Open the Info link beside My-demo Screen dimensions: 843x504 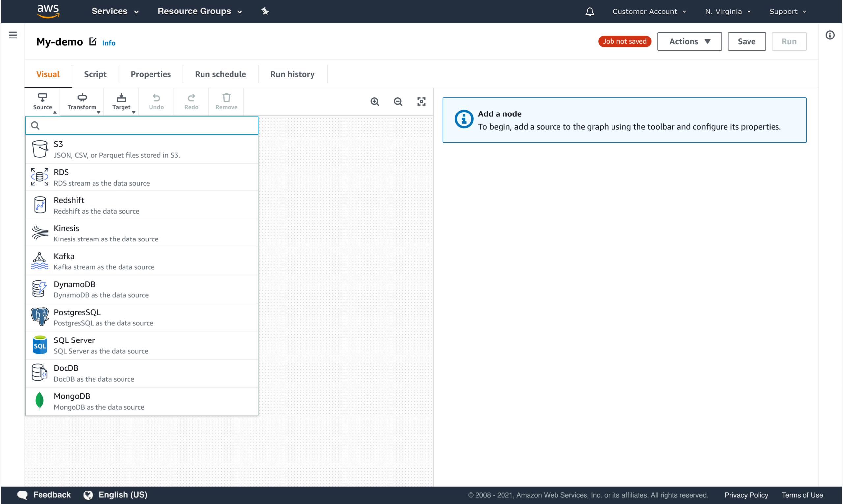109,43
